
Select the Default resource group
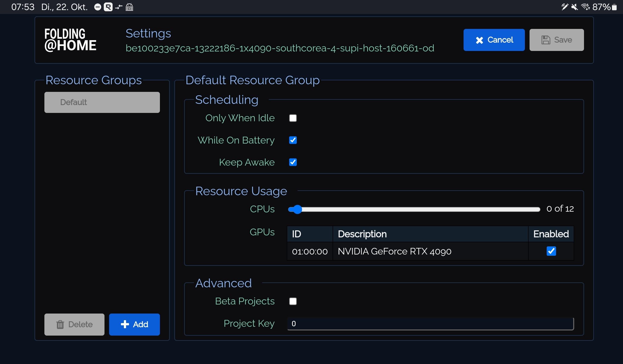pyautogui.click(x=102, y=102)
